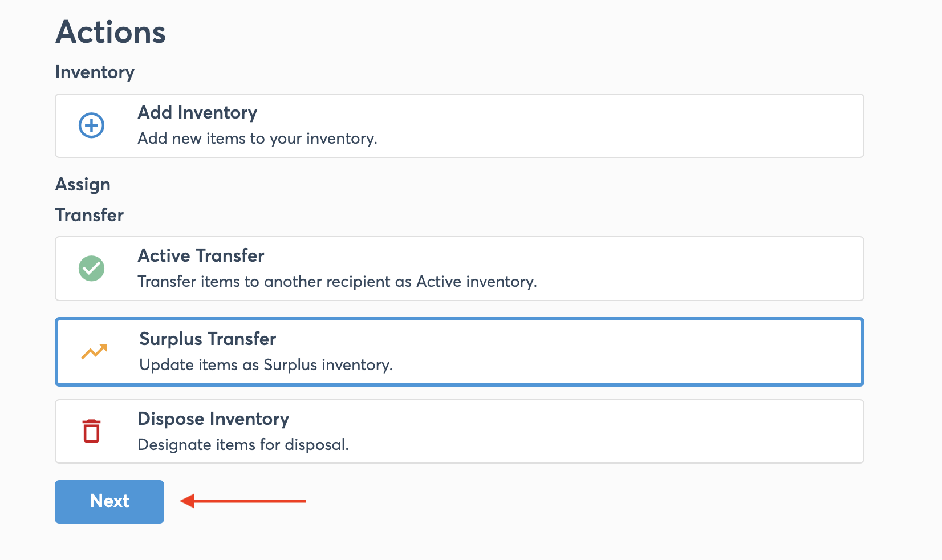
Task: Select the Add Inventory title
Action: [197, 113]
